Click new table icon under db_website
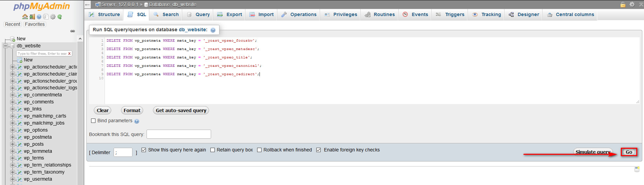 click(20, 60)
